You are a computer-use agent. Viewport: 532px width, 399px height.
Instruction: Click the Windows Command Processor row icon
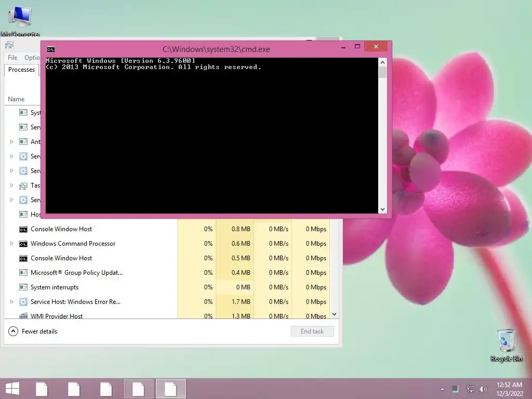23,244
